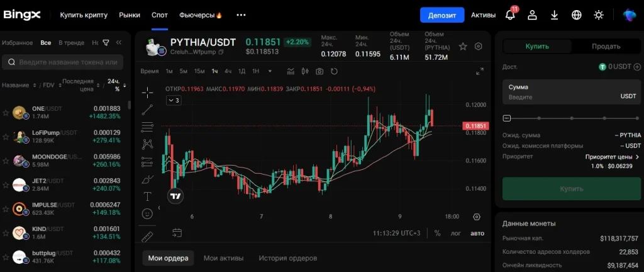Click the TradingView logo on chart
644x272 pixels.
click(x=175, y=196)
